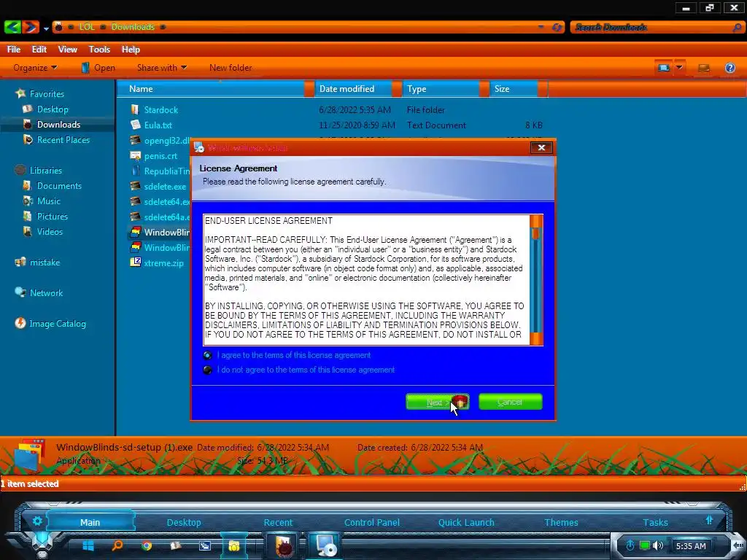The height and width of the screenshot is (560, 747).
Task: Click Cancel in the setup dialog
Action: (x=510, y=402)
